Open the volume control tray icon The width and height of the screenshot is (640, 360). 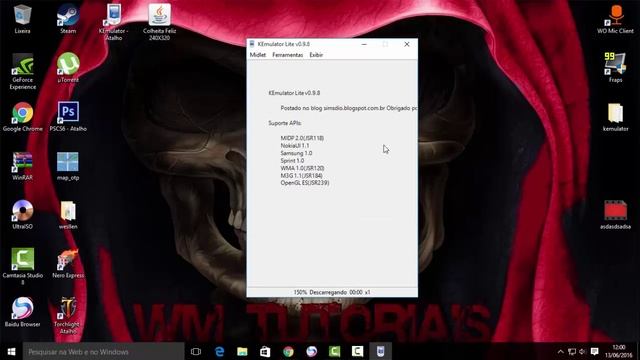[582, 351]
